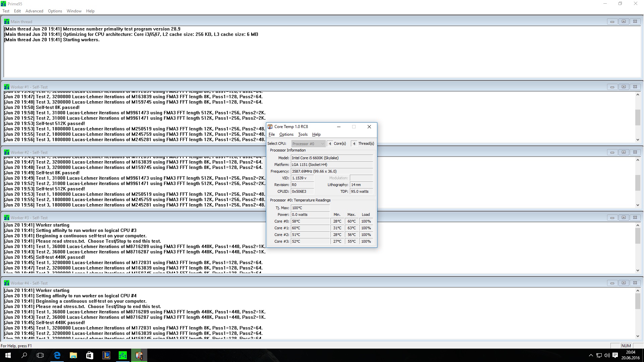The width and height of the screenshot is (644, 362).
Task: Click Core #1 temperature 60°C
Action: (x=310, y=228)
